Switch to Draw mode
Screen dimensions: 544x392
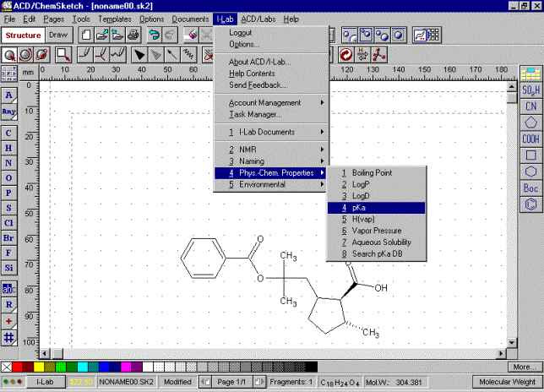tap(58, 35)
